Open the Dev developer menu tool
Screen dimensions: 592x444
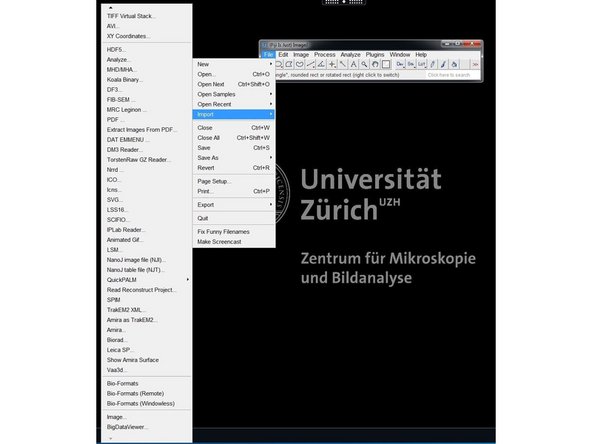click(x=399, y=65)
